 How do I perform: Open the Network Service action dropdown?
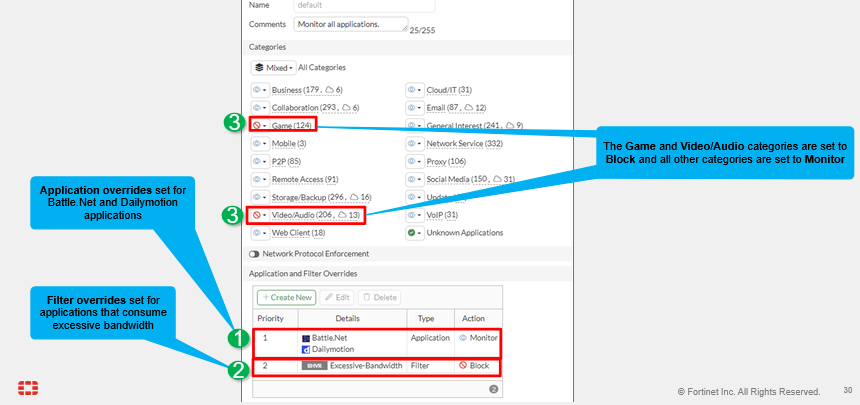click(x=415, y=143)
